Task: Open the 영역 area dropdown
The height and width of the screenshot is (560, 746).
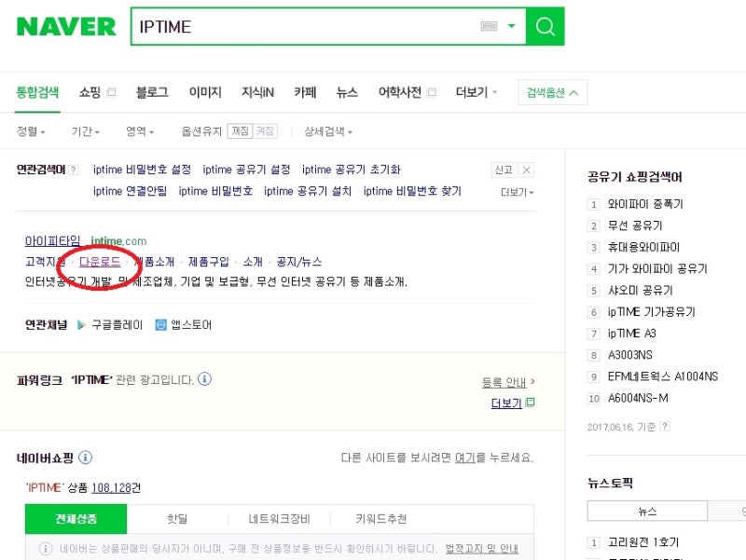Action: pos(140,131)
